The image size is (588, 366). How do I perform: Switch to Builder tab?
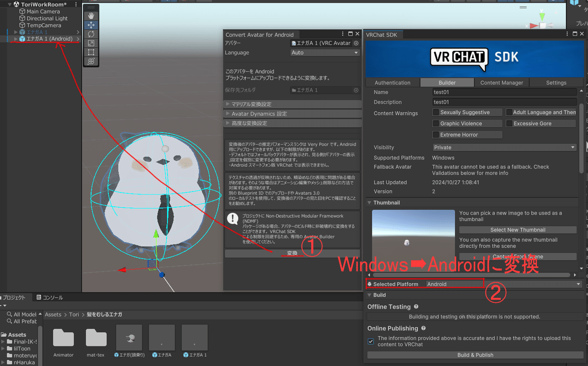pos(447,83)
